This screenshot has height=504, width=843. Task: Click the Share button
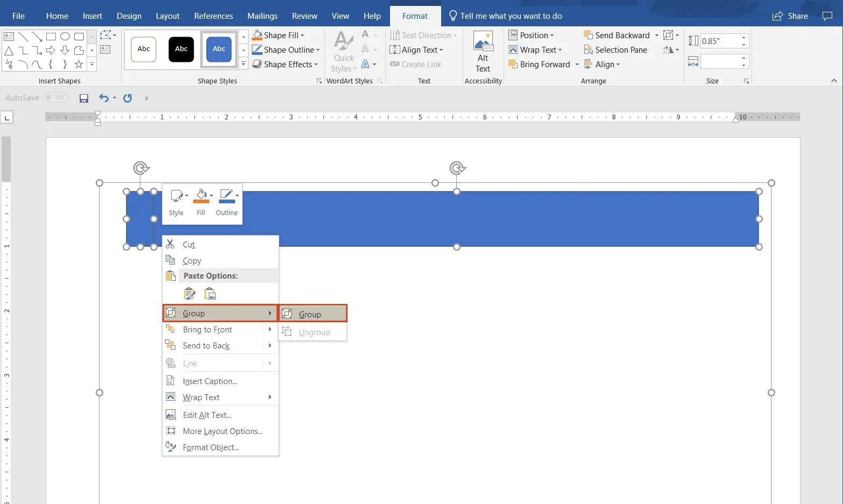pyautogui.click(x=790, y=16)
